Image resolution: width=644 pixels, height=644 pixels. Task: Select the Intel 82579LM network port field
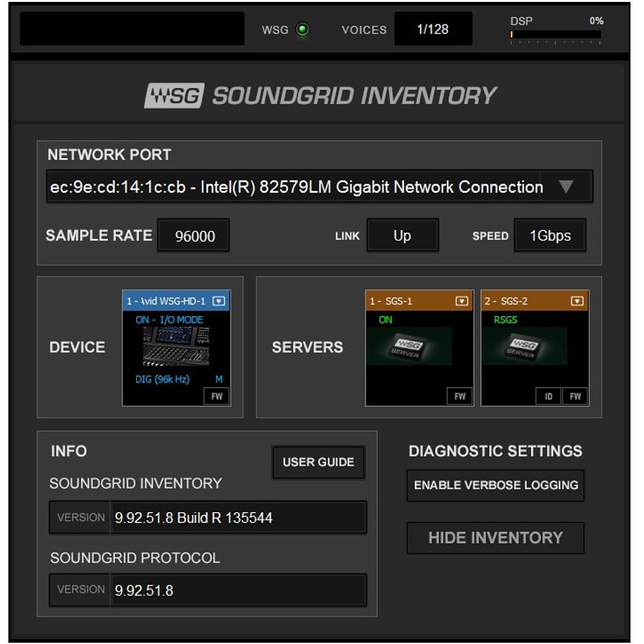(x=319, y=187)
